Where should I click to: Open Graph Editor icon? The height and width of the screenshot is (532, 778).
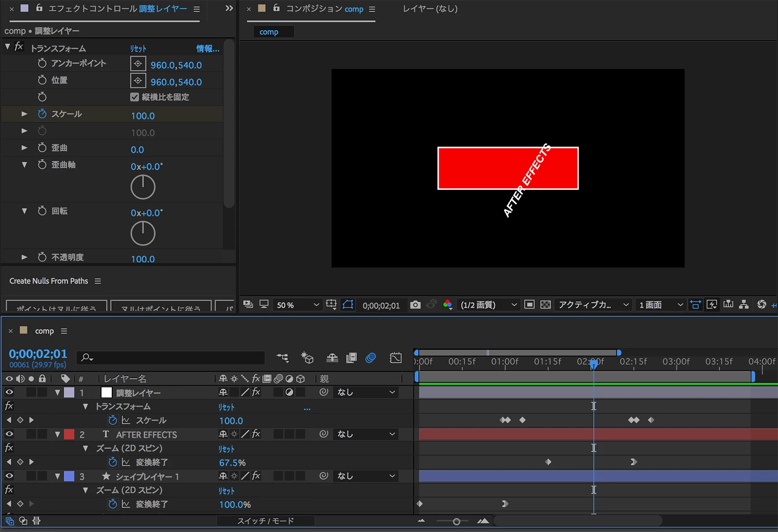click(x=396, y=358)
